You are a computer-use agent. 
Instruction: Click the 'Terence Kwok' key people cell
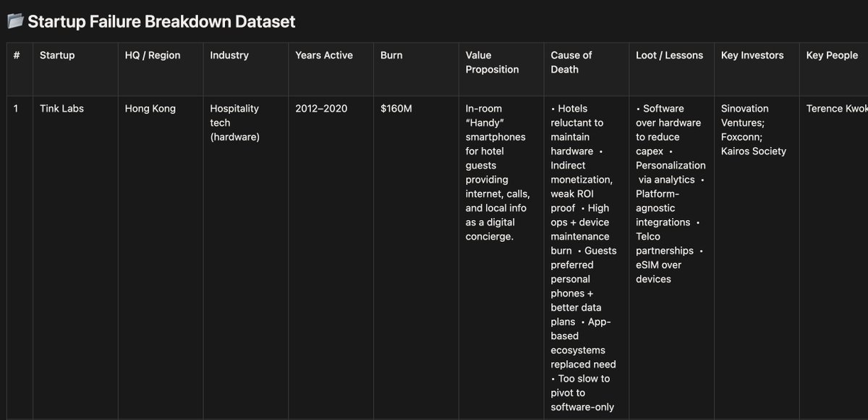[x=835, y=258]
